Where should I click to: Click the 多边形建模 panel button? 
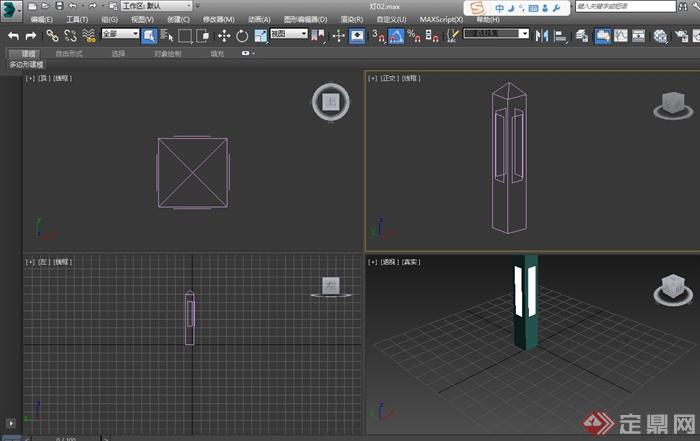click(26, 65)
